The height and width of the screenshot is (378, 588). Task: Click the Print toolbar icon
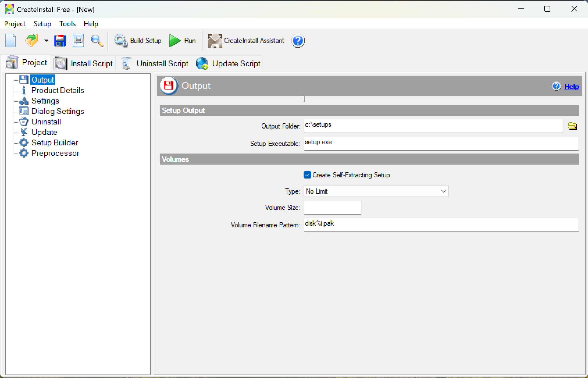[x=78, y=40]
